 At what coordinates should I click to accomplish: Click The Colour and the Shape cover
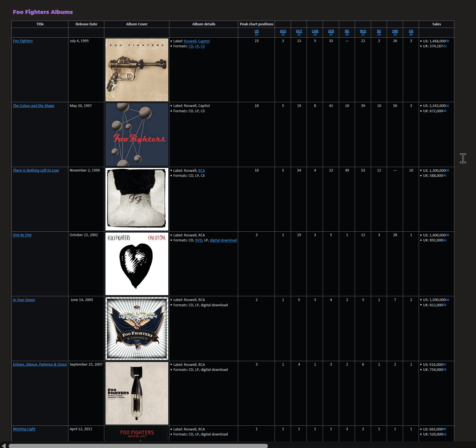tap(137, 134)
